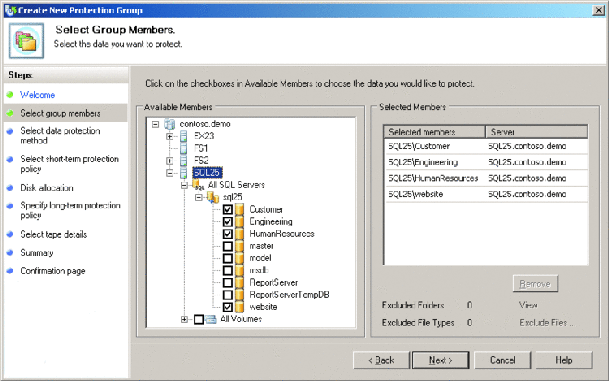Screen dimensions: 609x381
Task: Select the SQL25\Customer row
Action: [485, 146]
